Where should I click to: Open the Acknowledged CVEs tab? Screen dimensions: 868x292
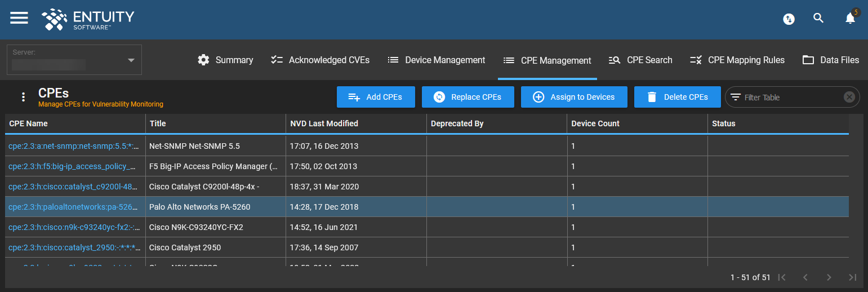click(x=320, y=60)
